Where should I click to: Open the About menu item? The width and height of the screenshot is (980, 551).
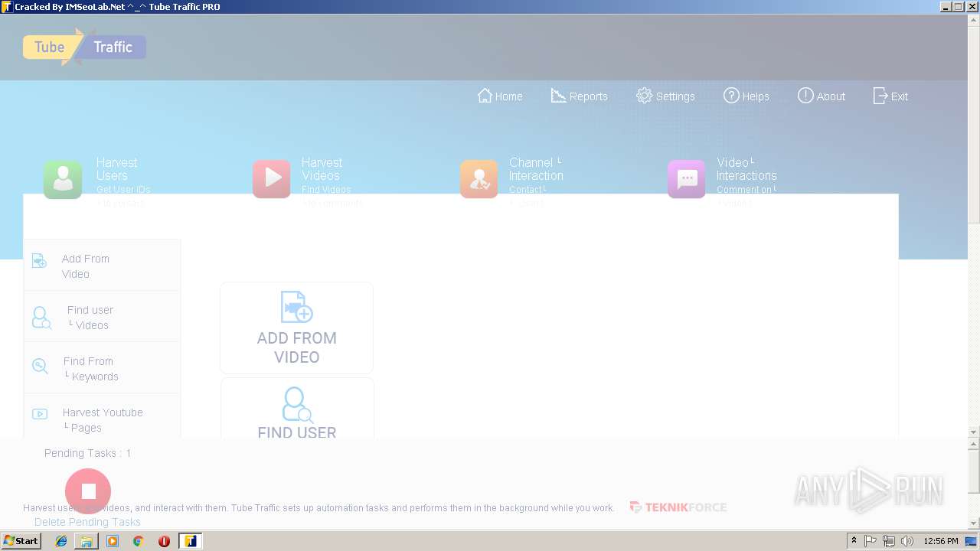[x=822, y=96]
